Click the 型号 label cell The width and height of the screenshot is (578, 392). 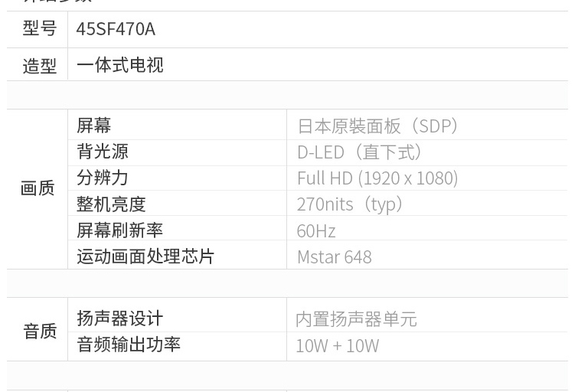[x=38, y=29]
